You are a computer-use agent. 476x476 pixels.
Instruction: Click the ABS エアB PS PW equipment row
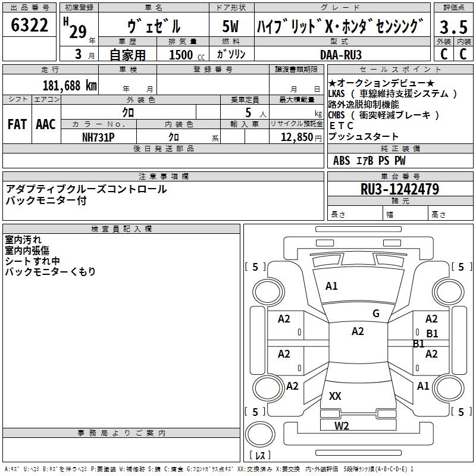pos(369,160)
